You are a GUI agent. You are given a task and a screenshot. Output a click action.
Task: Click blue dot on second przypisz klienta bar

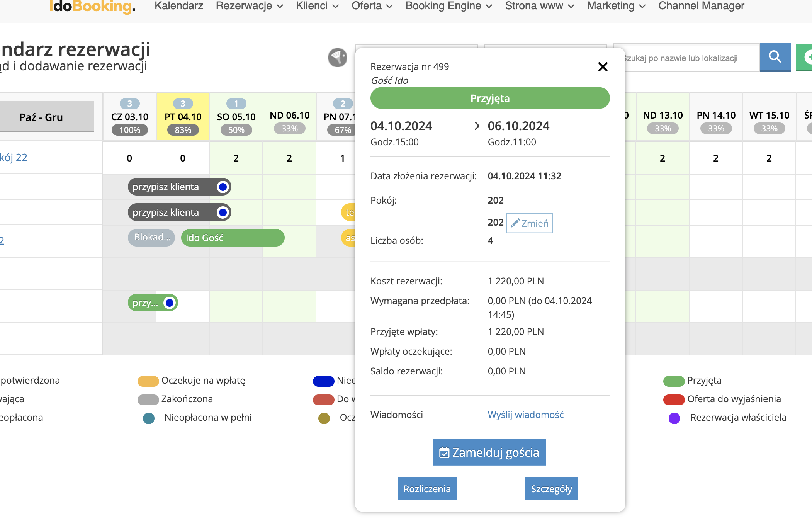(223, 212)
